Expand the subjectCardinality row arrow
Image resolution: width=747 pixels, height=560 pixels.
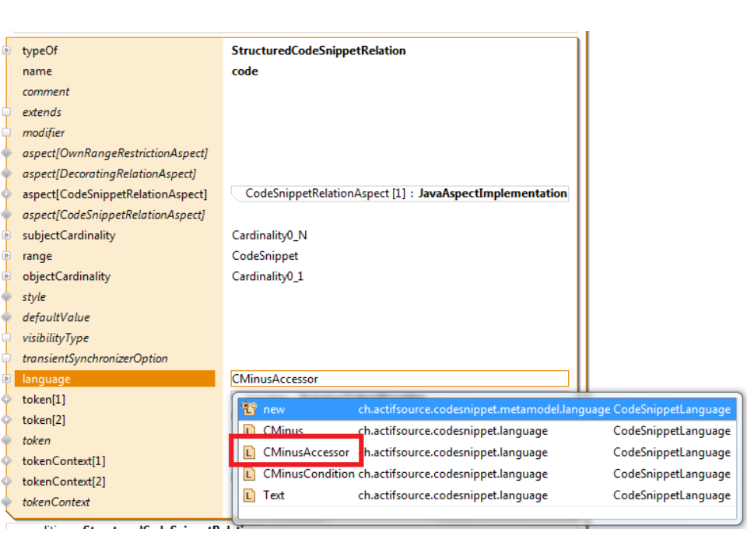coord(7,236)
